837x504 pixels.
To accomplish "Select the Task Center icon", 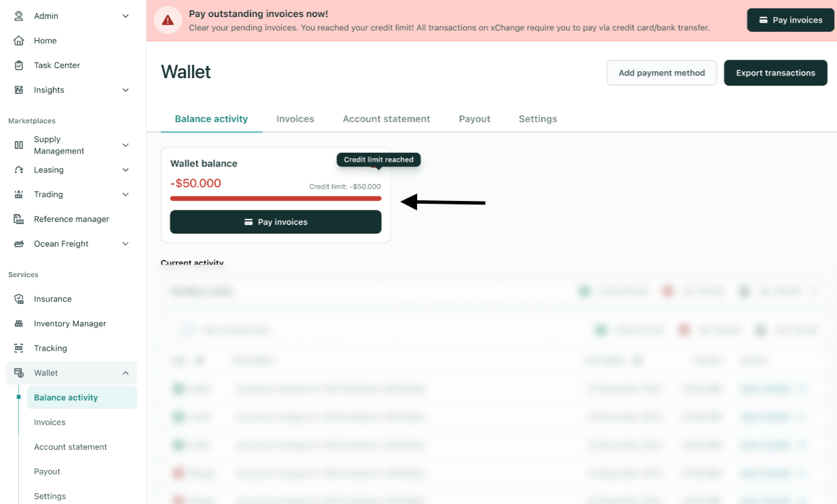I will pyautogui.click(x=20, y=65).
